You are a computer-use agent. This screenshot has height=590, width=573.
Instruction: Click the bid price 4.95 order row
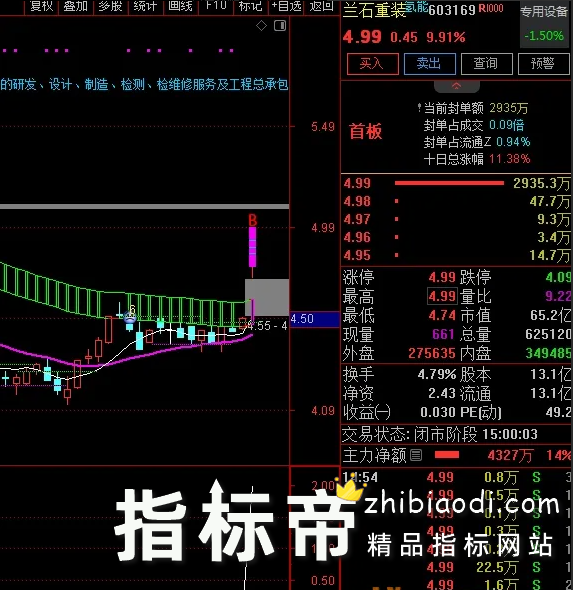click(456, 255)
